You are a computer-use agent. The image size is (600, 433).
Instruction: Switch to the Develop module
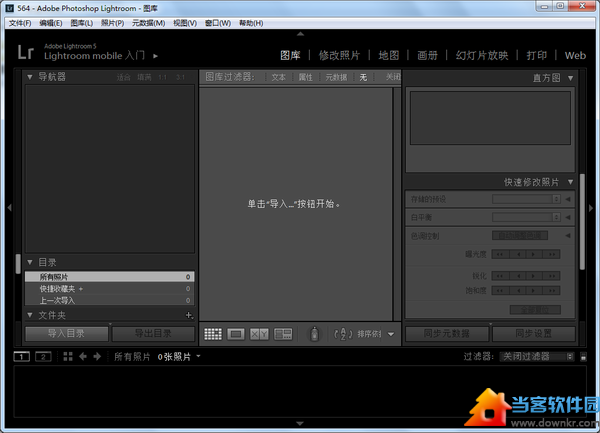tap(339, 55)
